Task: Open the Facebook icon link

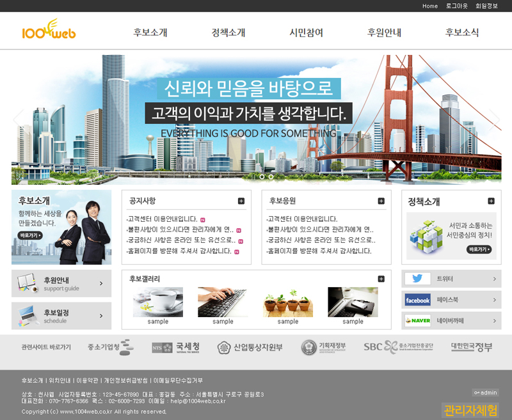Action: (x=417, y=300)
